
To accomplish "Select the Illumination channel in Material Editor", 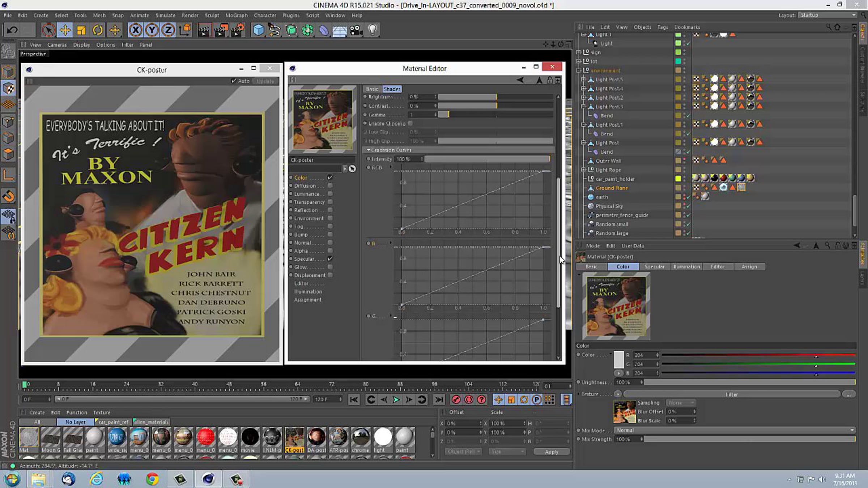I will pos(308,291).
